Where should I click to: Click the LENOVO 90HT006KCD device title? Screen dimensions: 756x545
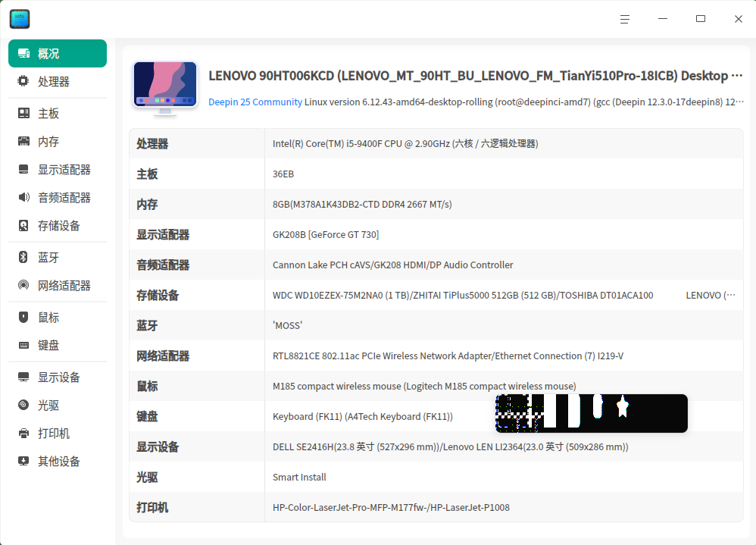[x=475, y=77]
